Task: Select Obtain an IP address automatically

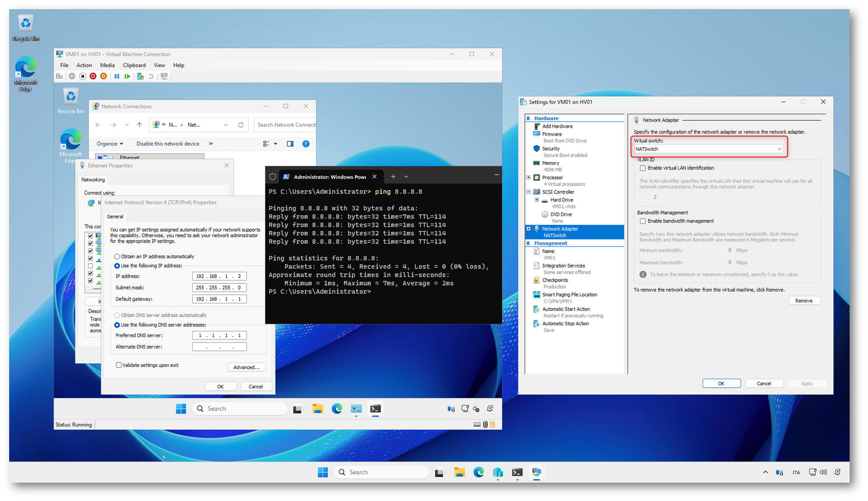Action: pyautogui.click(x=117, y=257)
